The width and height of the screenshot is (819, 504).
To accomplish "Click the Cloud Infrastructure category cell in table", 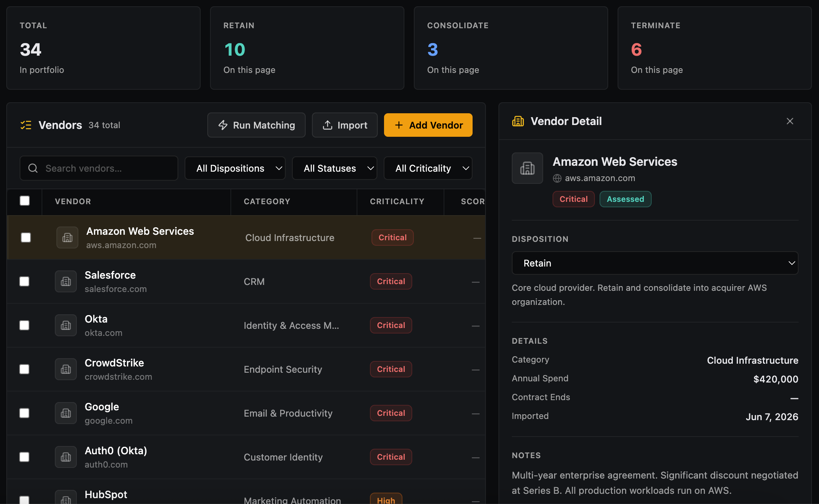I will pos(290,238).
